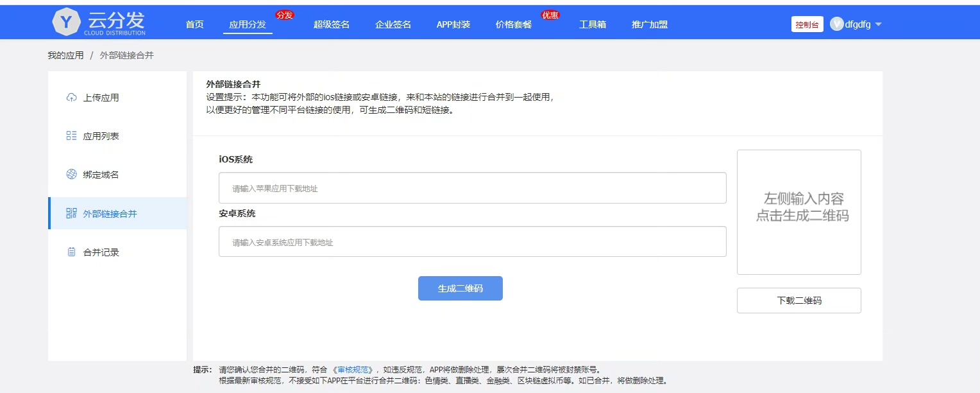980x393 pixels.
Task: Click the QR icon beside 外部链接合并
Action: [x=71, y=213]
